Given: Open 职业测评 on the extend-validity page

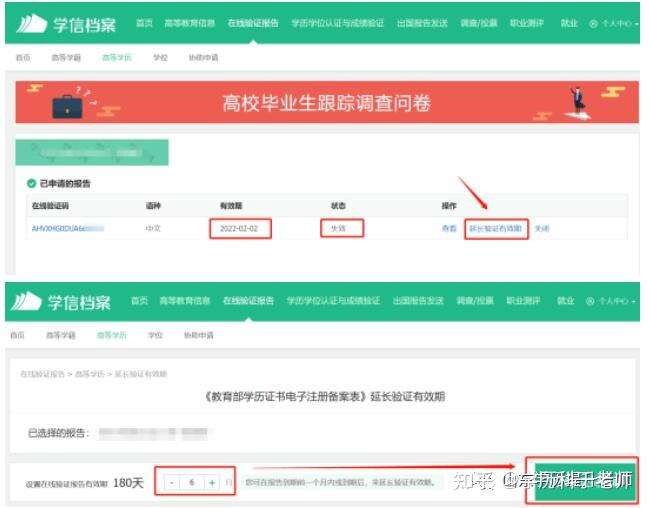Looking at the screenshot, I should pos(523,301).
